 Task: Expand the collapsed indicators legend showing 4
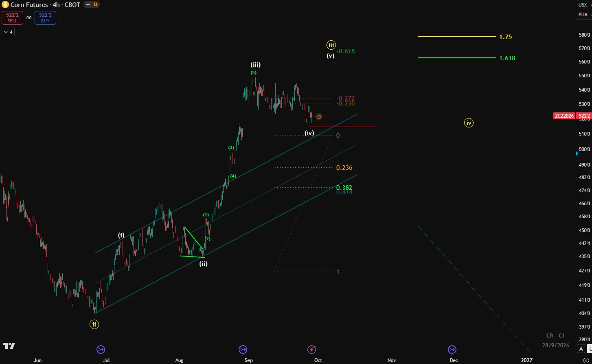8,32
